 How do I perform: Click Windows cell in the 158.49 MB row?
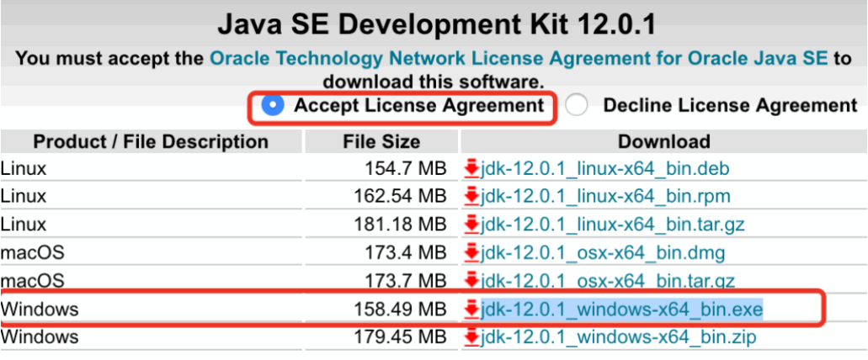151,310
